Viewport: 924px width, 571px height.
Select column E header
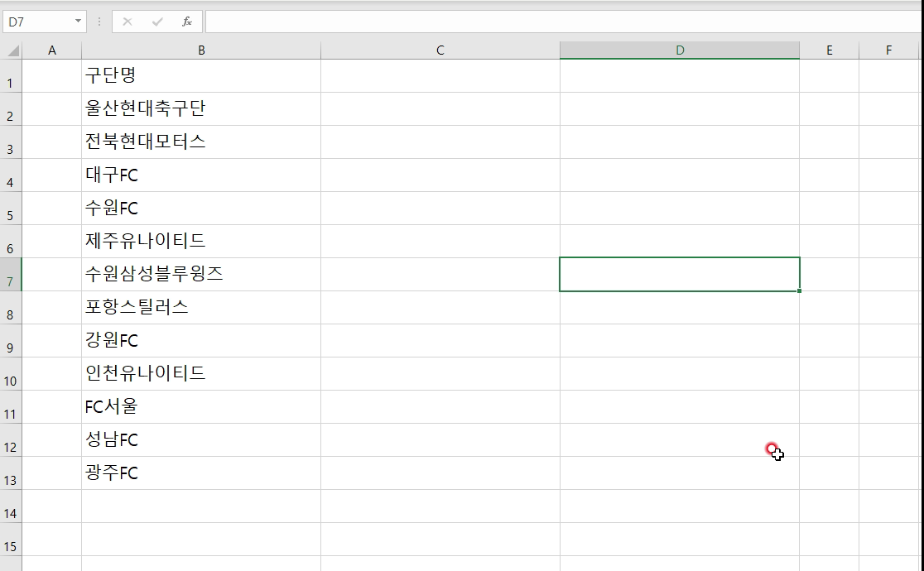click(829, 50)
